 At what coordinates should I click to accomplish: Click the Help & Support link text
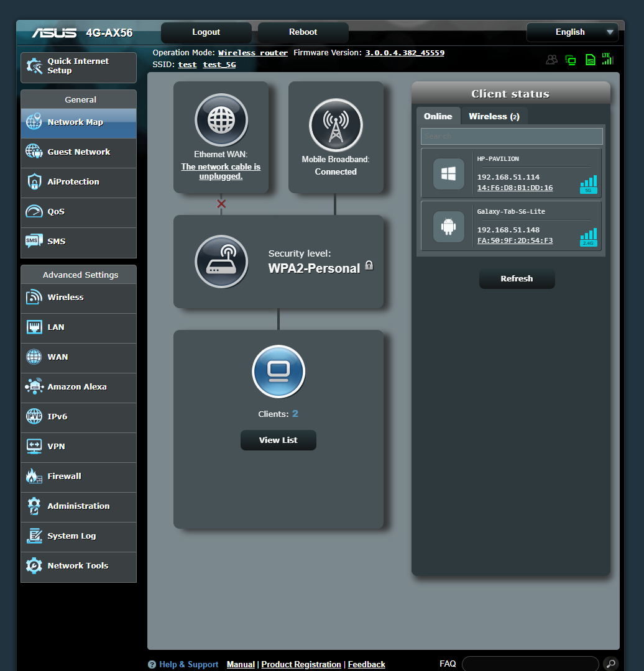coord(188,665)
